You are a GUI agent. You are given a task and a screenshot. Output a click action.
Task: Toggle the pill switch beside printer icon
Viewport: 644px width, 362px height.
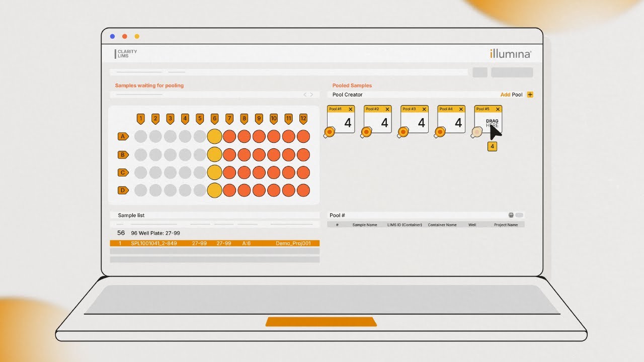[519, 215]
